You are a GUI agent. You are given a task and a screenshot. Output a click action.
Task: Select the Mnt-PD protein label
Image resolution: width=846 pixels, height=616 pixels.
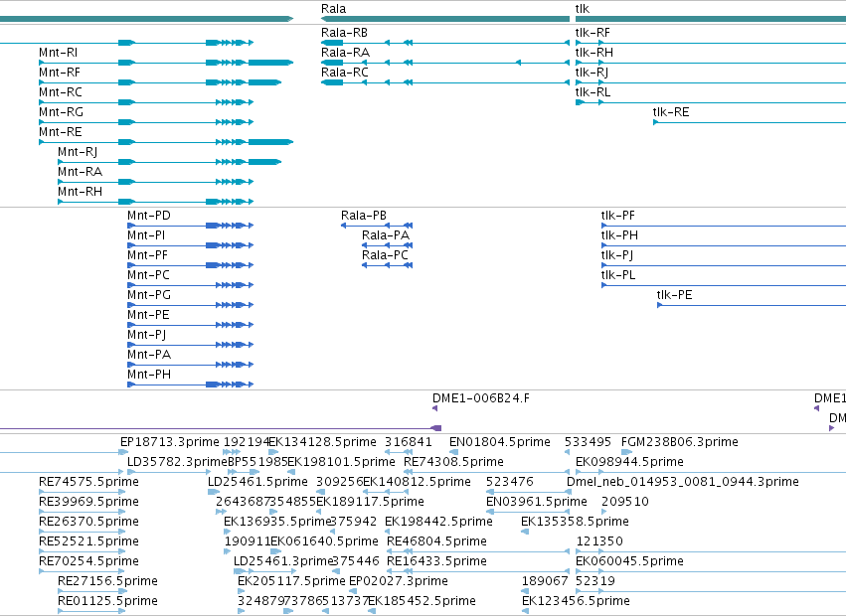pos(149,216)
